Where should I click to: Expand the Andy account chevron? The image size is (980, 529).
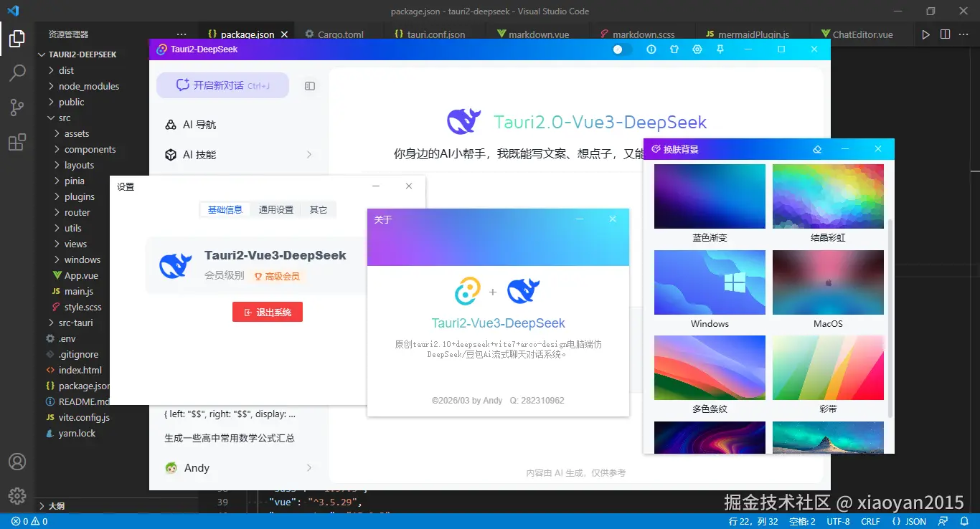(x=308, y=467)
